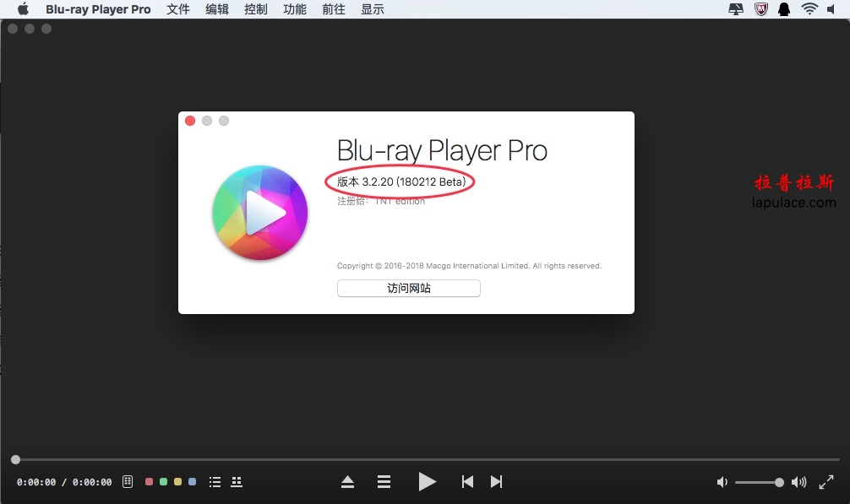Click the loud volume speaker icon
The height and width of the screenshot is (504, 850).
coord(799,482)
